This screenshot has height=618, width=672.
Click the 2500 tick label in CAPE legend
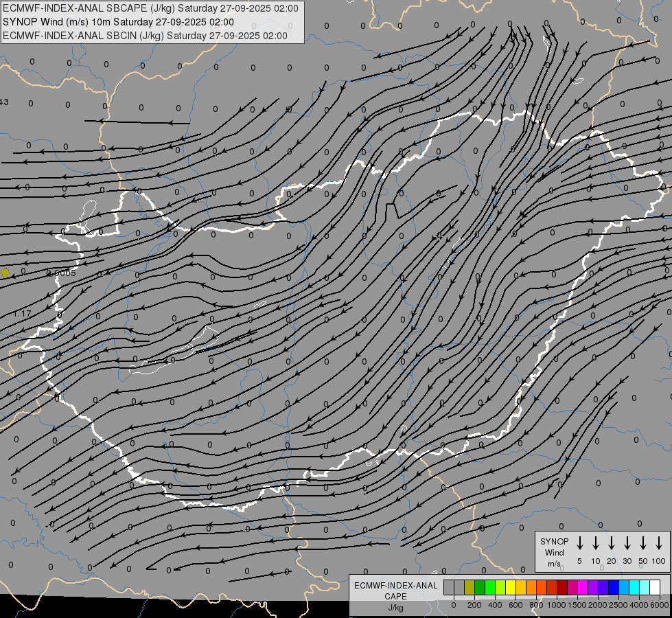[x=618, y=605]
